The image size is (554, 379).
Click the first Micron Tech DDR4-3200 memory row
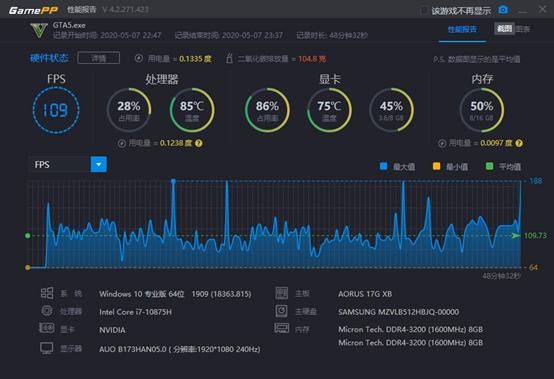click(411, 329)
